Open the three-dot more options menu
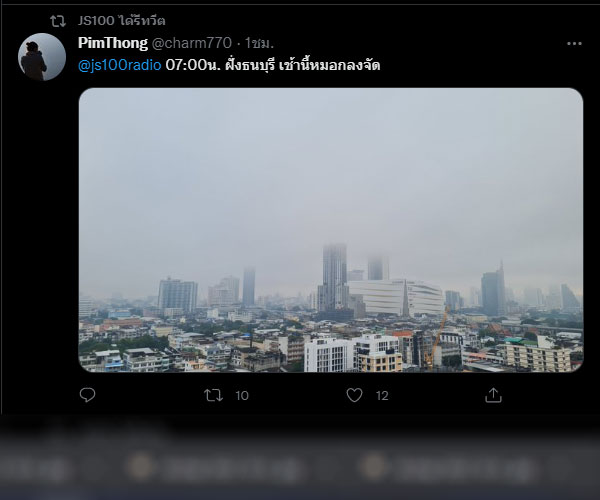 [574, 44]
